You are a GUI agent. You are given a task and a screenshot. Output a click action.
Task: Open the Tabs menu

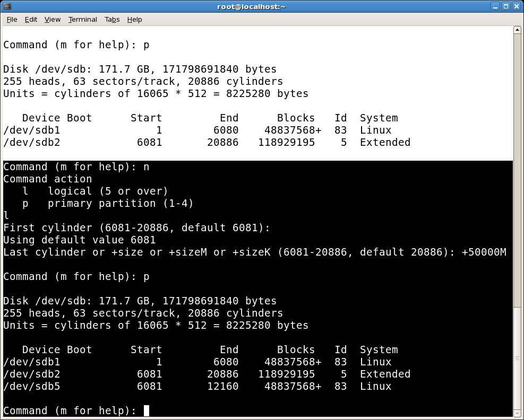coord(112,19)
